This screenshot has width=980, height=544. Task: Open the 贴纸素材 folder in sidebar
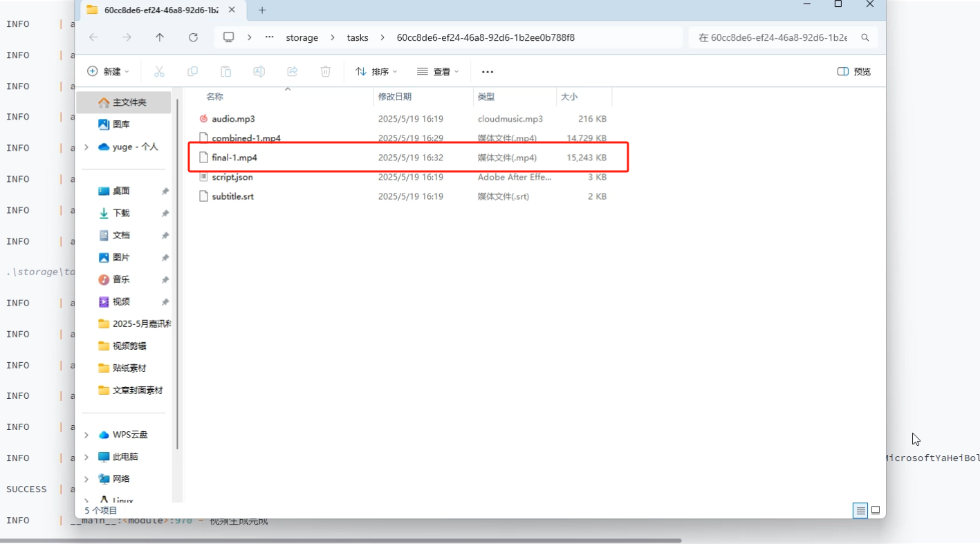point(122,368)
